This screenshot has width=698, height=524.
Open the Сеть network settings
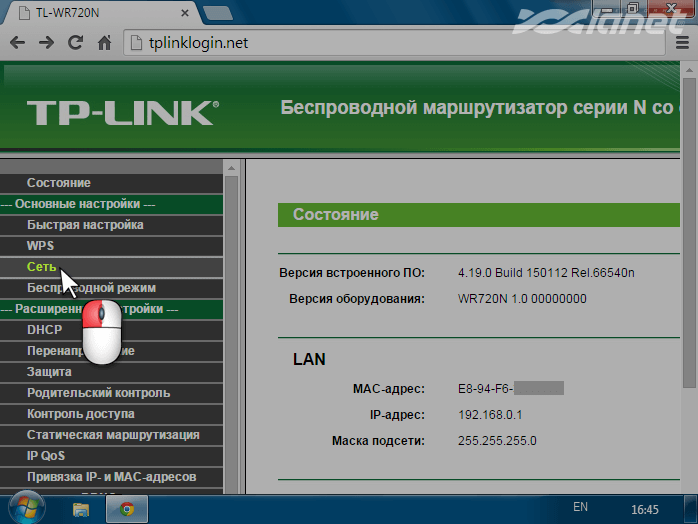coord(42,267)
